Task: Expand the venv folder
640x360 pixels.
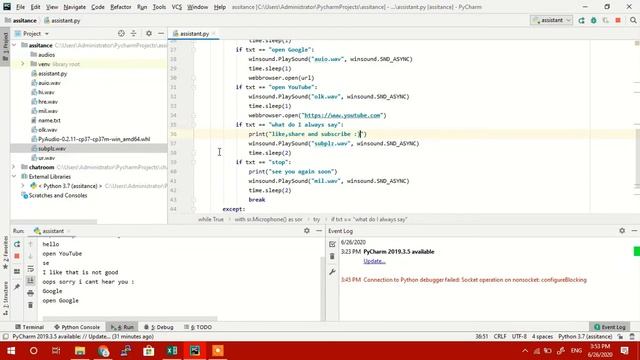Action: coord(23,64)
